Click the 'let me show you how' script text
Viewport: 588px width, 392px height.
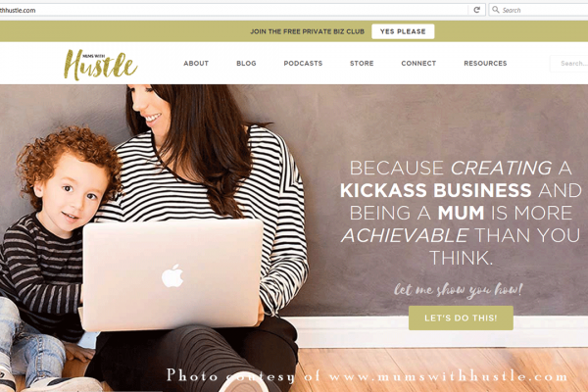(459, 290)
